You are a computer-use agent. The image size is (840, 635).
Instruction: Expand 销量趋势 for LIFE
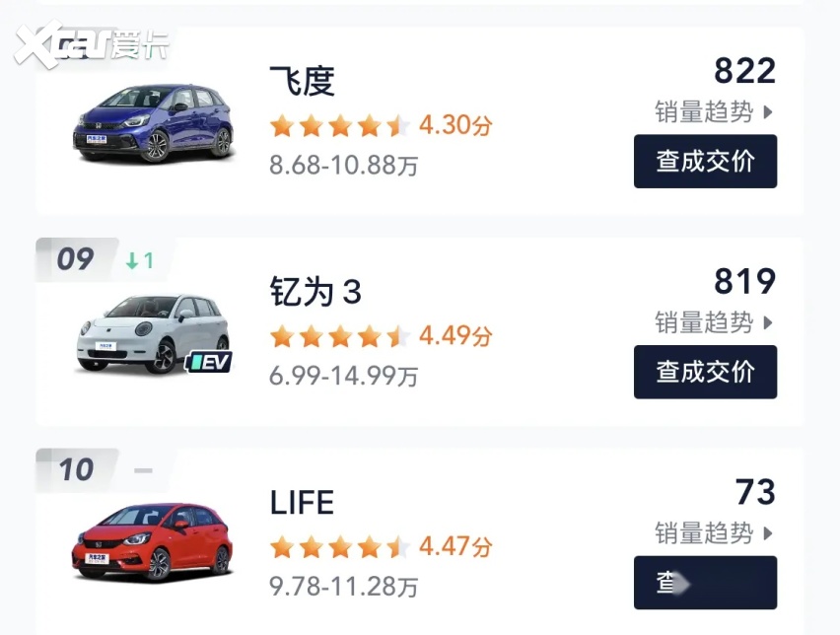point(714,533)
